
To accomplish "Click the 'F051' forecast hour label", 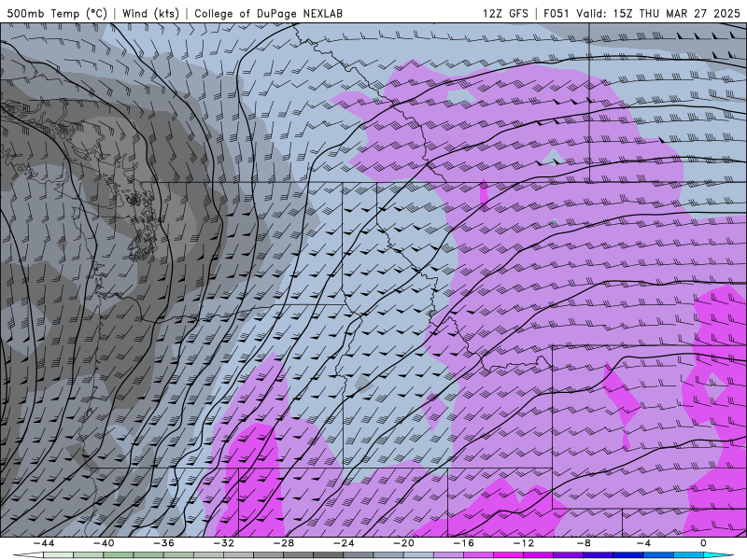I will [556, 13].
